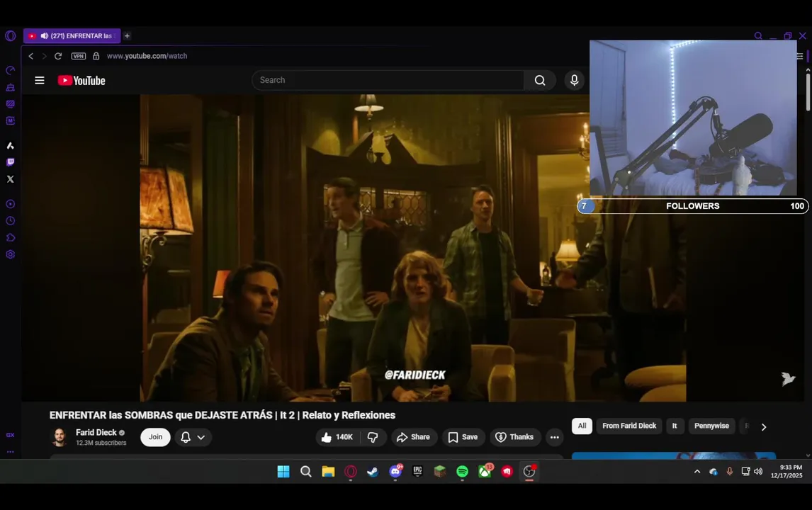Open Steam from the taskbar
Screen dimensions: 812x510
coord(373,471)
